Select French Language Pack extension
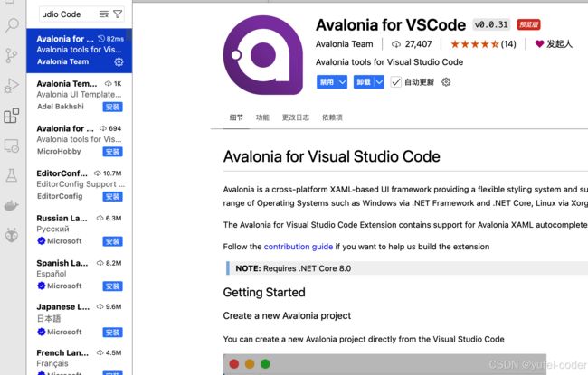588x375 pixels. coord(79,361)
